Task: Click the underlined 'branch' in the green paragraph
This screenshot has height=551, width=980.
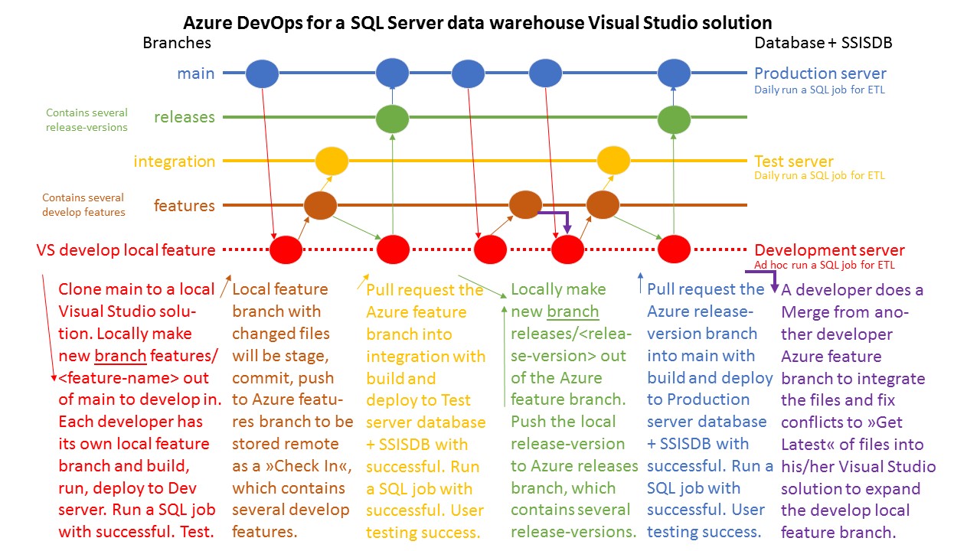Action: point(573,311)
